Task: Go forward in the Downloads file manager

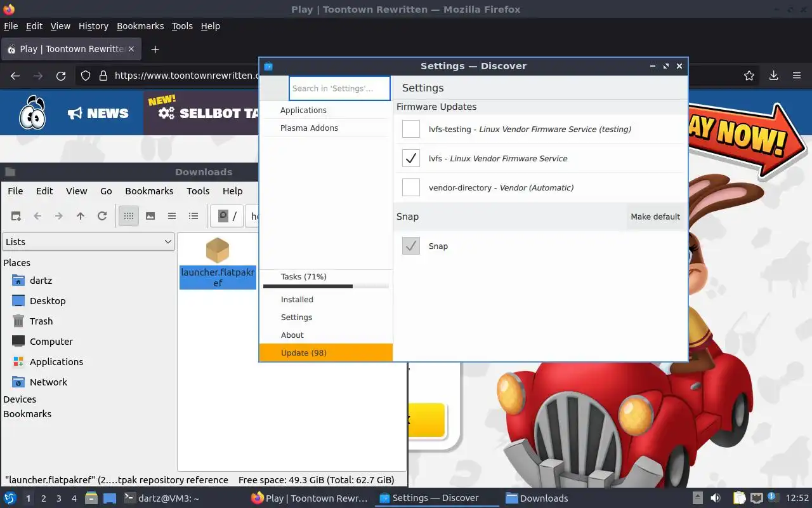Action: pos(59,216)
